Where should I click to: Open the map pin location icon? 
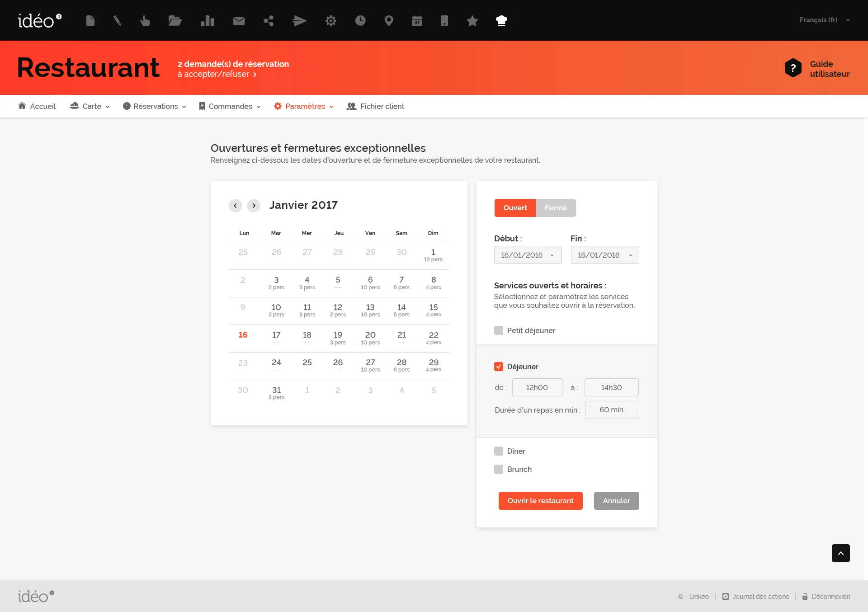click(x=389, y=21)
